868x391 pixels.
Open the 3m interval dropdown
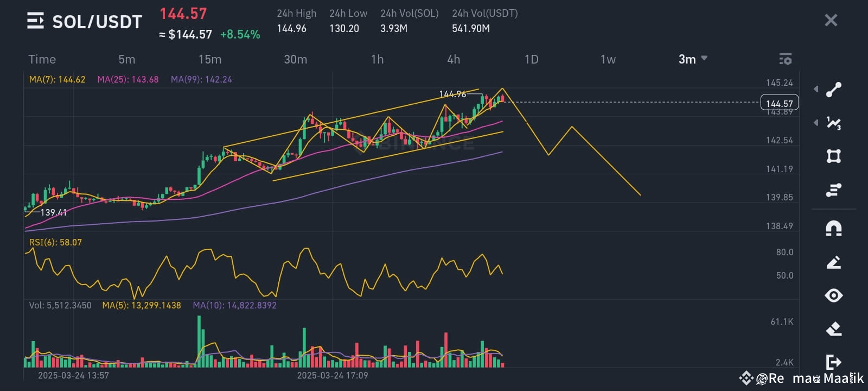tap(693, 59)
